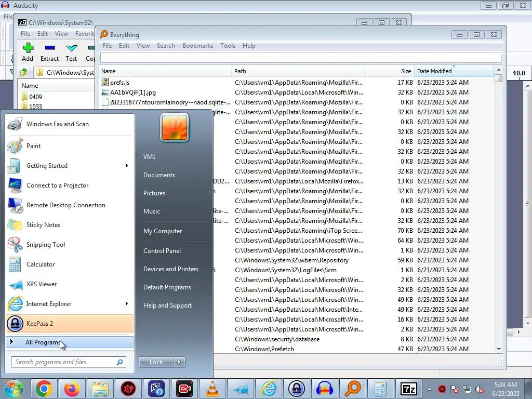Click the user account flower picture
The width and height of the screenshot is (532, 399).
point(175,128)
